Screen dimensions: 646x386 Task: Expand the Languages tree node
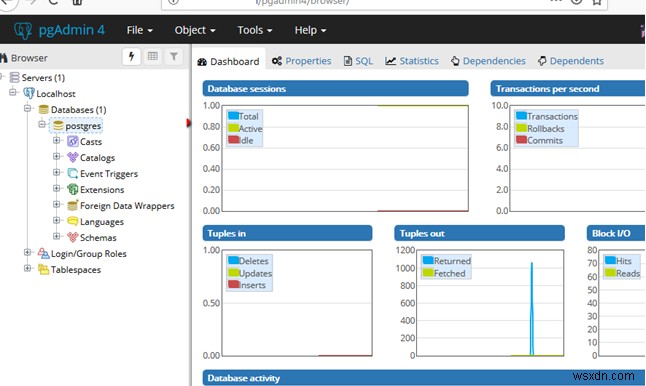point(56,220)
